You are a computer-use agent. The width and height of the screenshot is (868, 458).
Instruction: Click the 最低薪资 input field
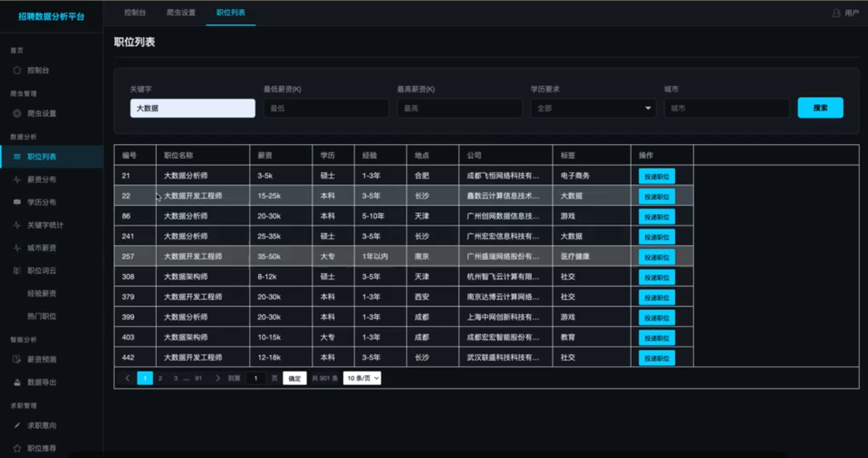point(326,108)
